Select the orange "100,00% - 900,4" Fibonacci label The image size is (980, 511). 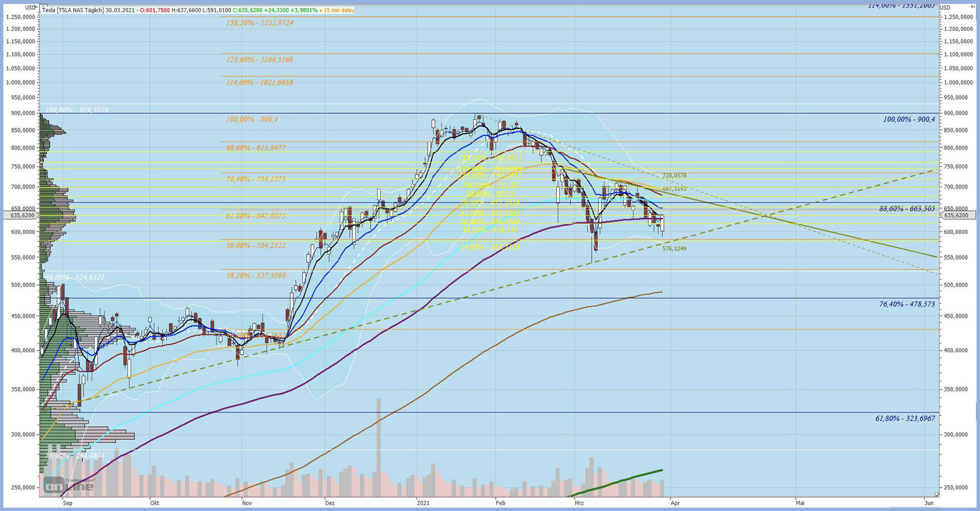tap(252, 119)
